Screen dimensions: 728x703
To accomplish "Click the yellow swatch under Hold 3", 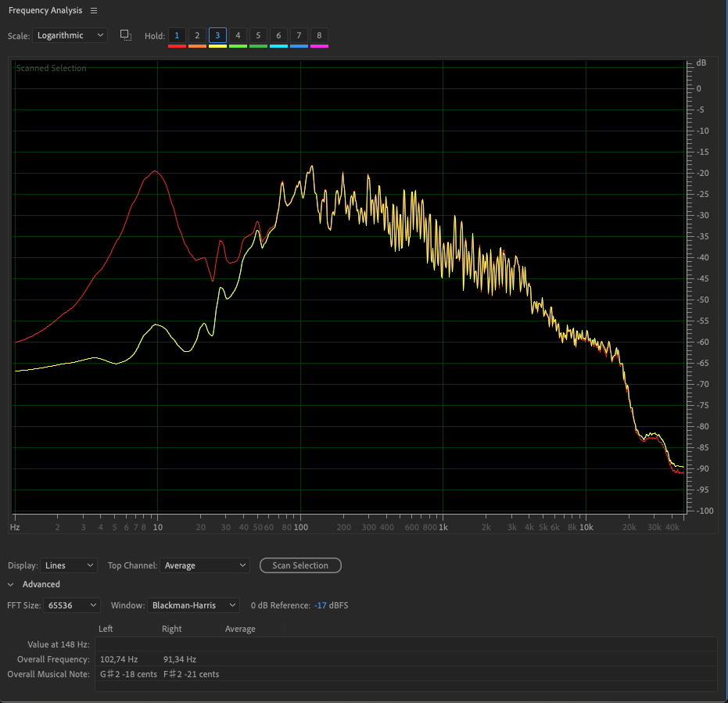I will [x=217, y=46].
